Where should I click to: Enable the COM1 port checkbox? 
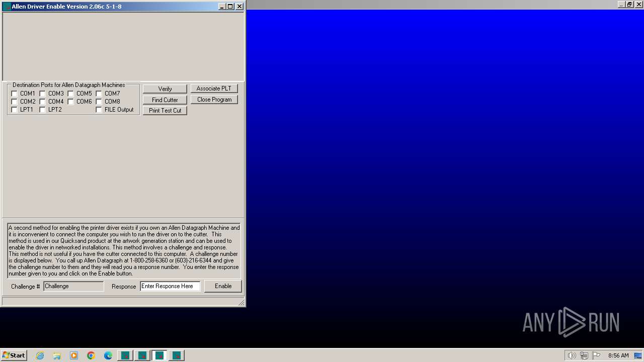tap(15, 94)
